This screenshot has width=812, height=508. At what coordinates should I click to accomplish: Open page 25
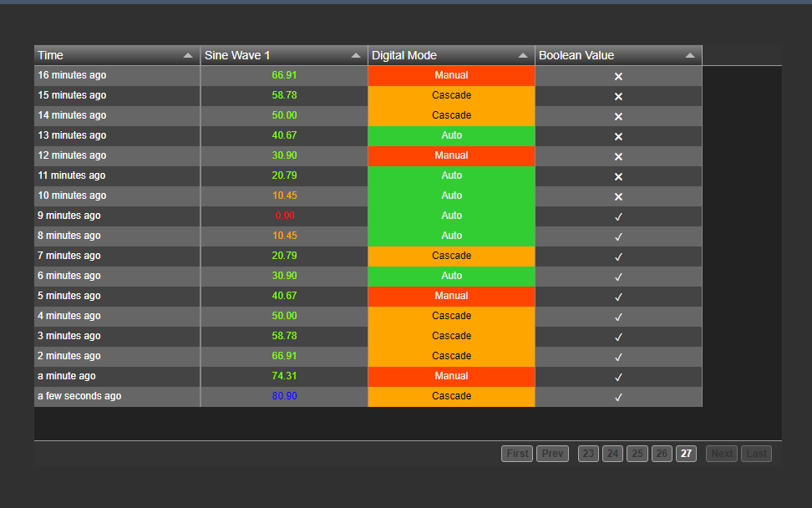click(637, 454)
